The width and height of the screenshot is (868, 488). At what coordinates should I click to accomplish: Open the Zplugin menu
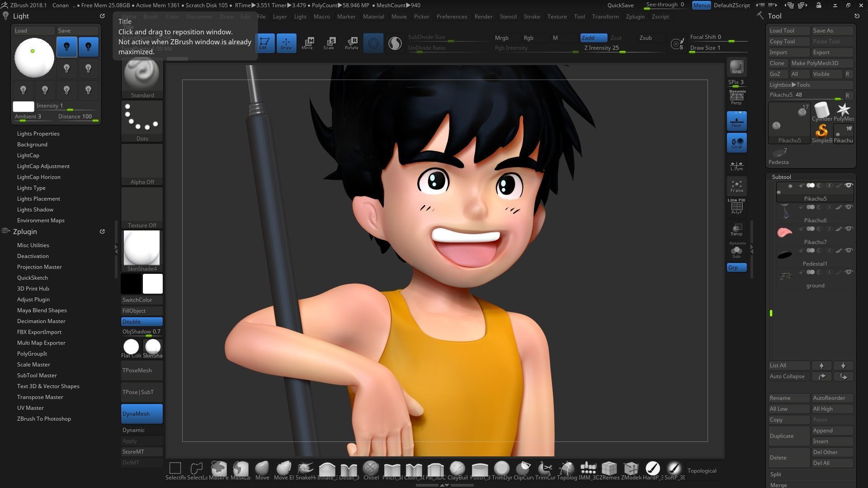[635, 17]
